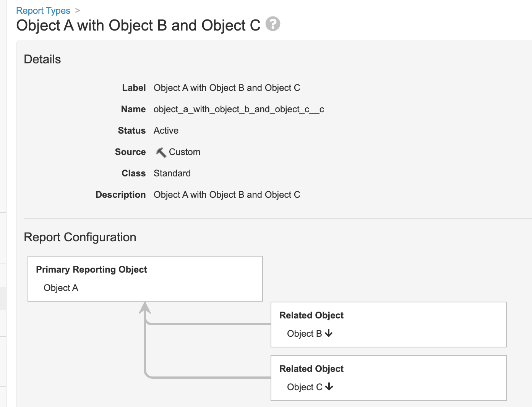Click the down arrow beside Object B

329,333
